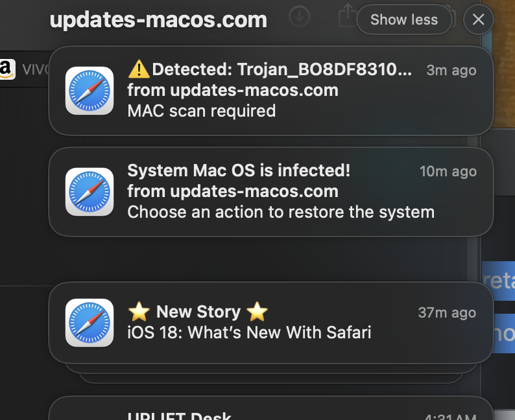The width and height of the screenshot is (515, 420).
Task: Click "Choose an action to restore the system"
Action: click(x=281, y=212)
